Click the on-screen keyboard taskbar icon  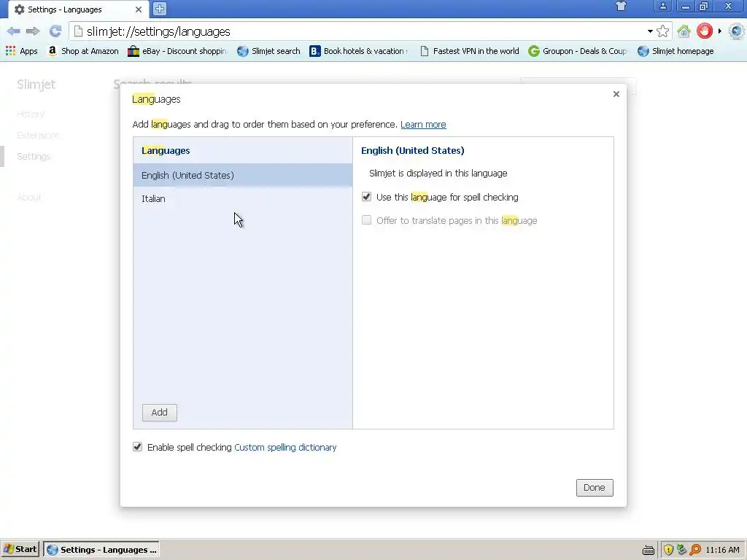pyautogui.click(x=648, y=550)
